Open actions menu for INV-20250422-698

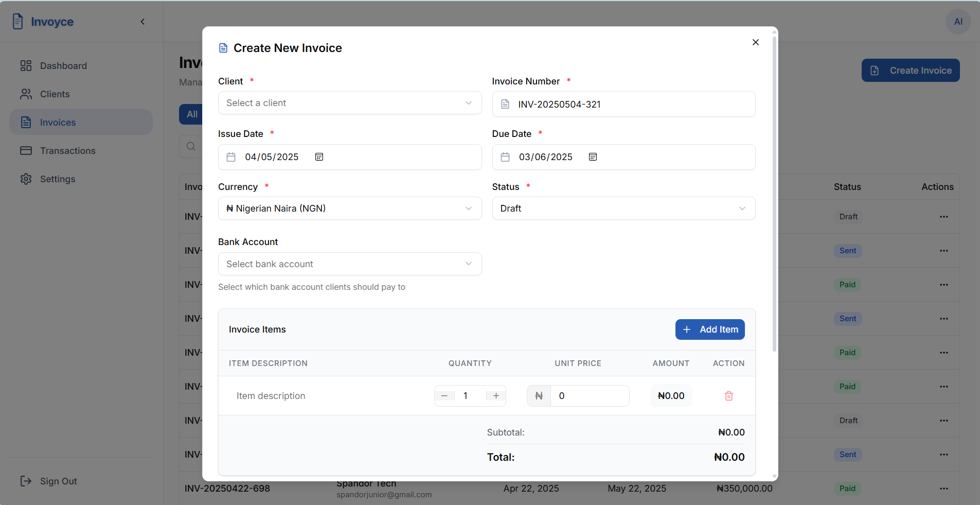click(943, 489)
